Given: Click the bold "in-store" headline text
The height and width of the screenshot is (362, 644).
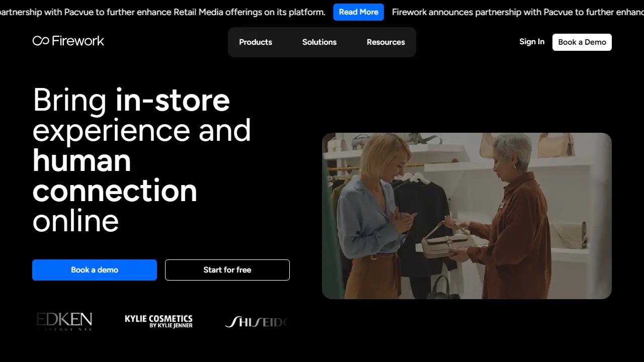Looking at the screenshot, I should coord(173,100).
